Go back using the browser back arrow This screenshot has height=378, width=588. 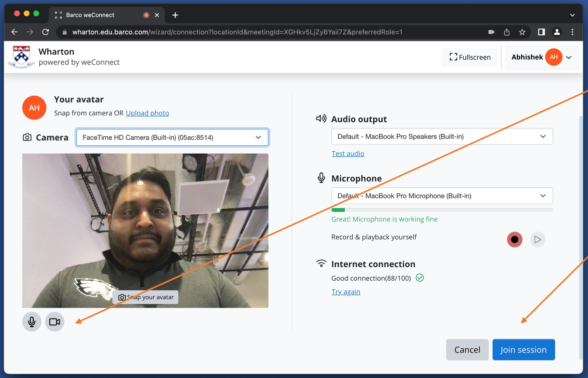pyautogui.click(x=14, y=32)
